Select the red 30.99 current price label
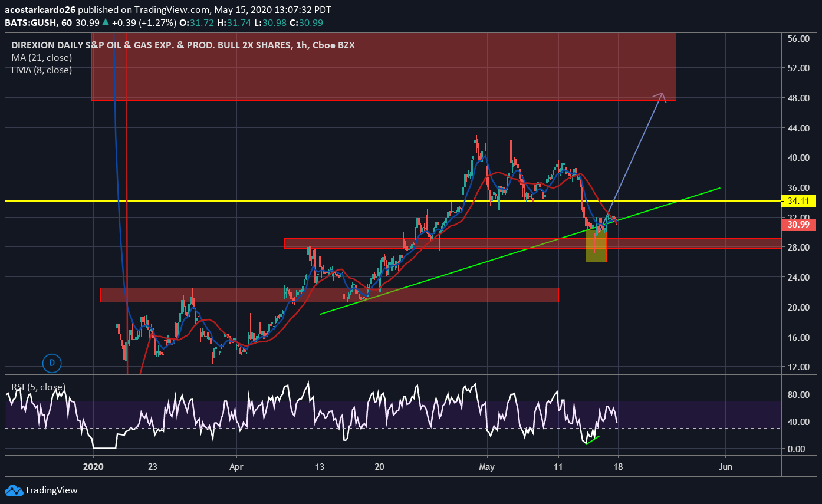 tap(798, 225)
